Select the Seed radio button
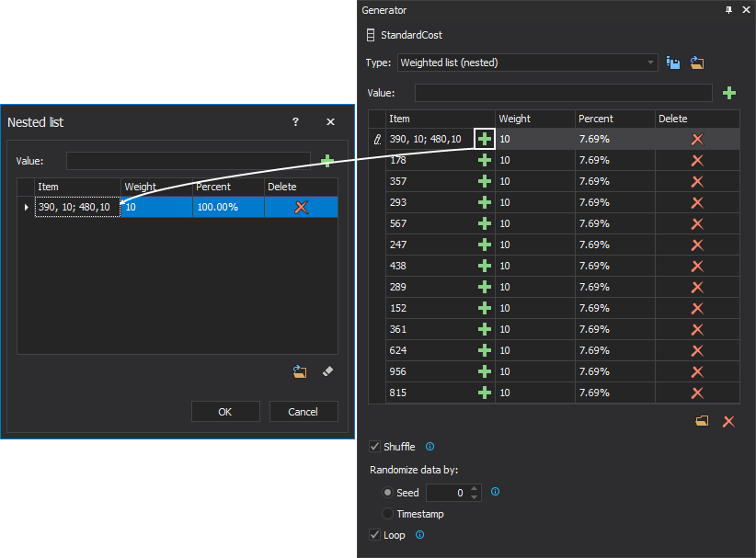 [x=387, y=493]
